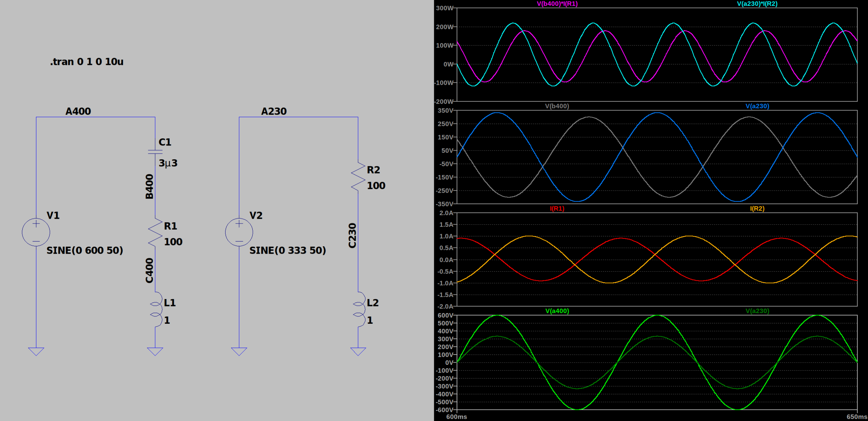Click the ground symbol below L1
868x421 pixels.
[x=155, y=351]
